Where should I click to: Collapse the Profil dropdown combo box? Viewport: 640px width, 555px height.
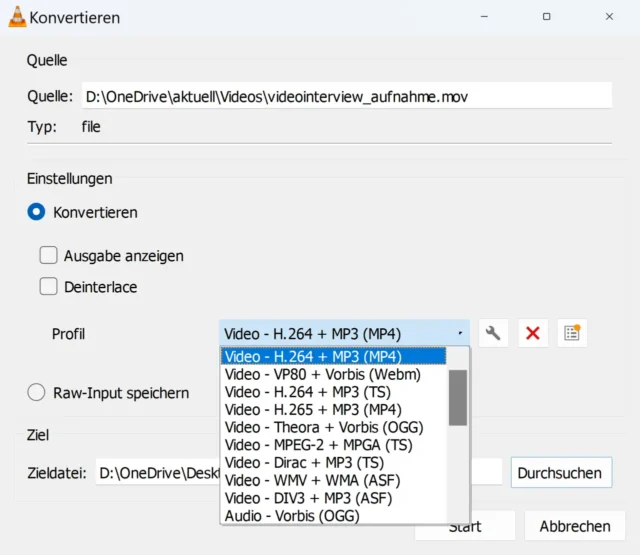pos(344,333)
